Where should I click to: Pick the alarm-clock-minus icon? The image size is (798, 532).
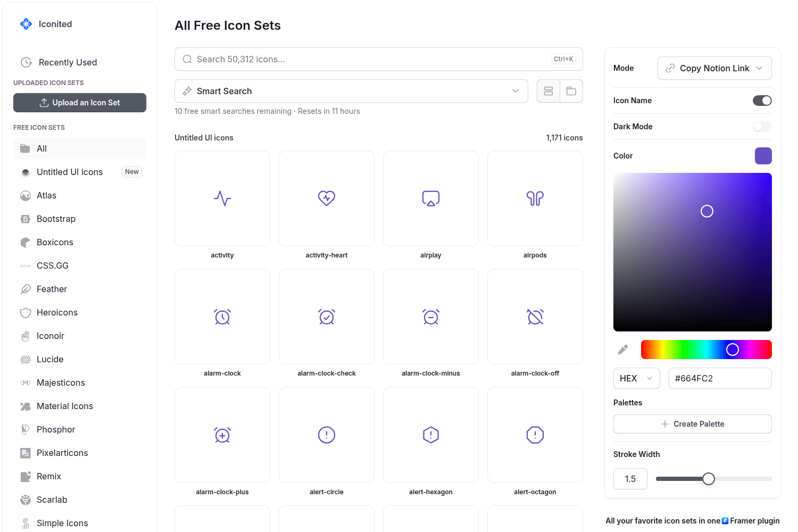point(431,317)
